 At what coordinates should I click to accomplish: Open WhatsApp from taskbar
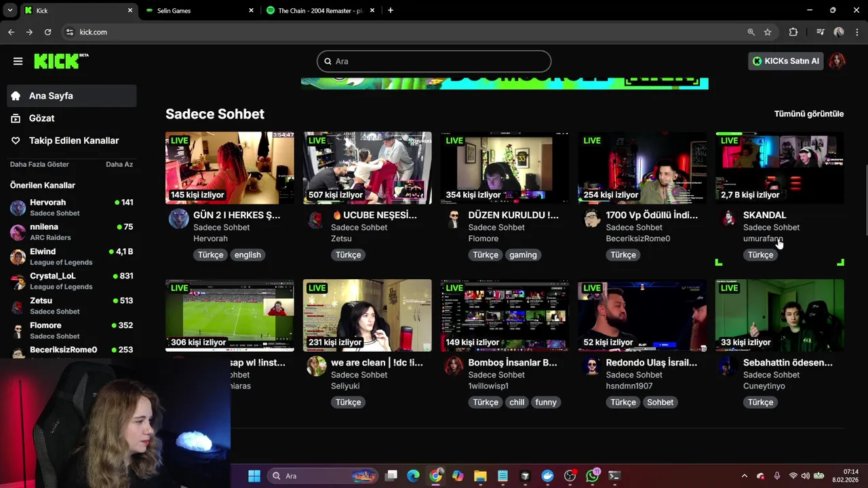coord(593,476)
